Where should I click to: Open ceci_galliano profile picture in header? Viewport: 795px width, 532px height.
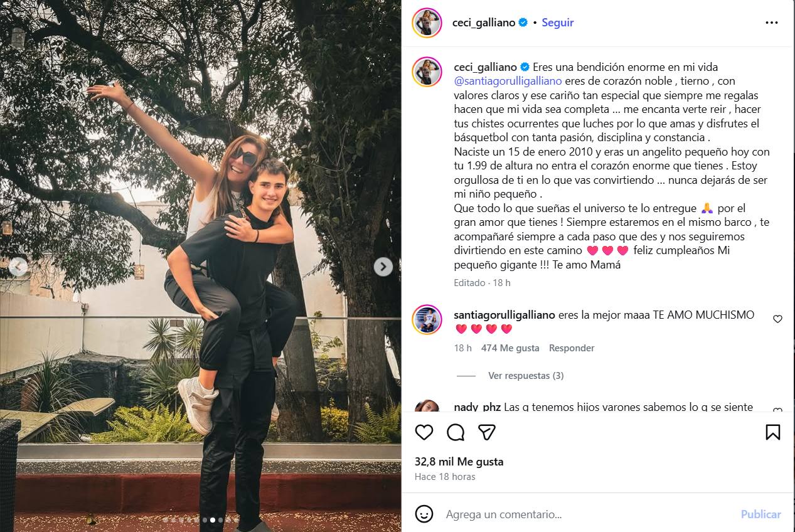(427, 23)
